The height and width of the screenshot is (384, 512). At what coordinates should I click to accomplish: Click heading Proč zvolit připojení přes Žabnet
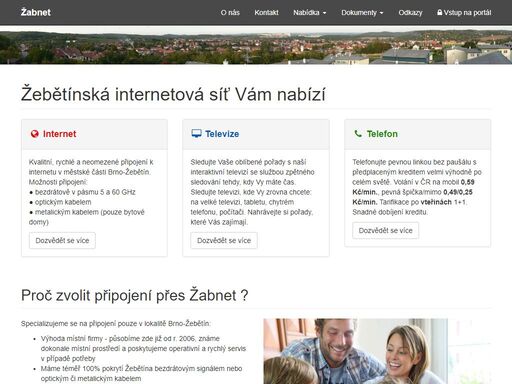click(135, 295)
